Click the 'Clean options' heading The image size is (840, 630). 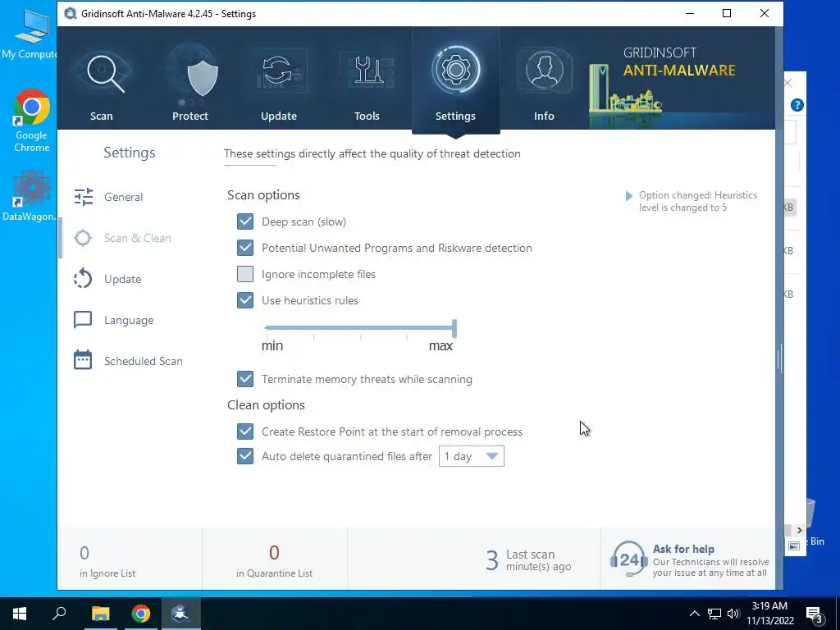(267, 405)
